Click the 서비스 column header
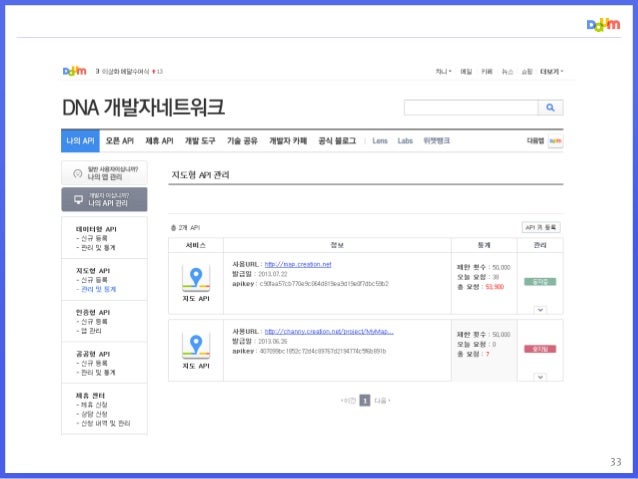 point(196,245)
